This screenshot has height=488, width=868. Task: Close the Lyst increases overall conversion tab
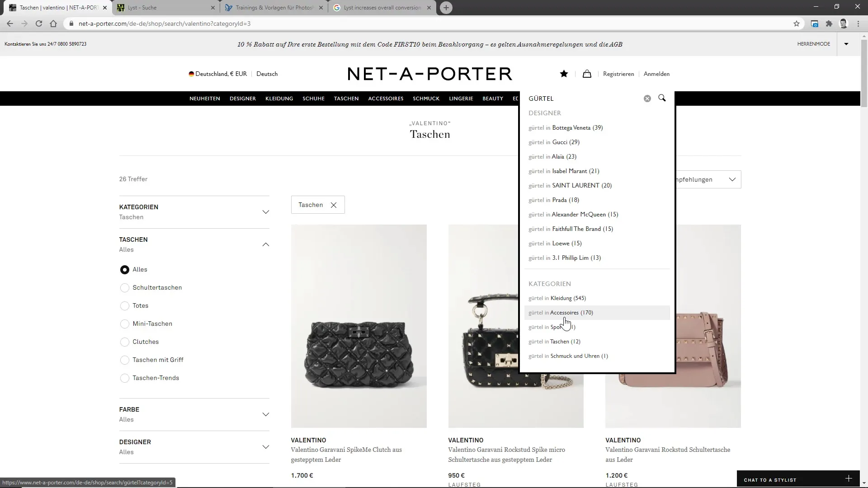[429, 8]
